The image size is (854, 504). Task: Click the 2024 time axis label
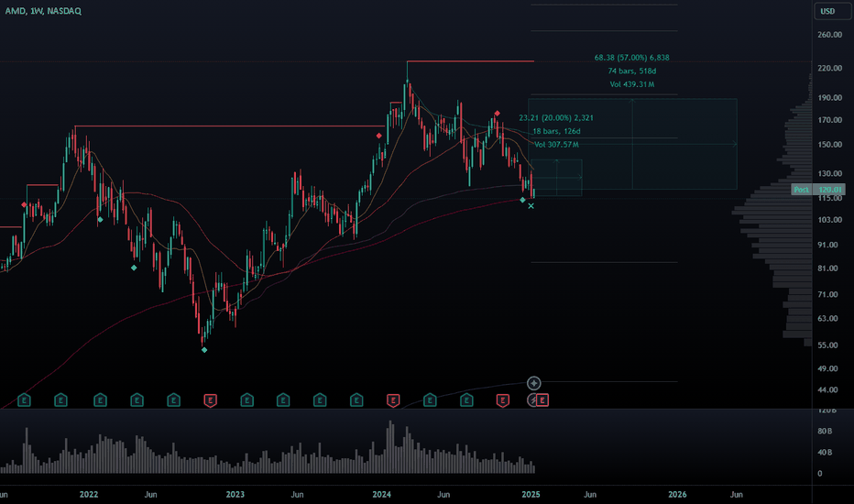[382, 494]
